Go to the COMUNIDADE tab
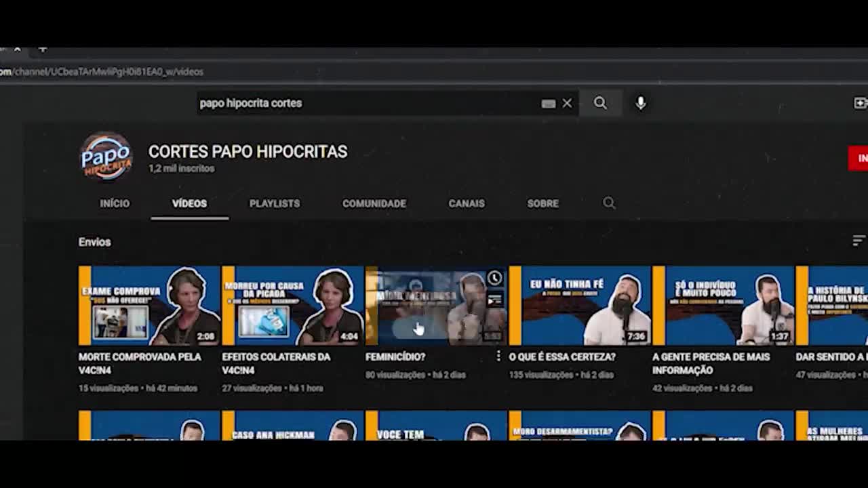Image resolution: width=868 pixels, height=488 pixels. tap(374, 203)
